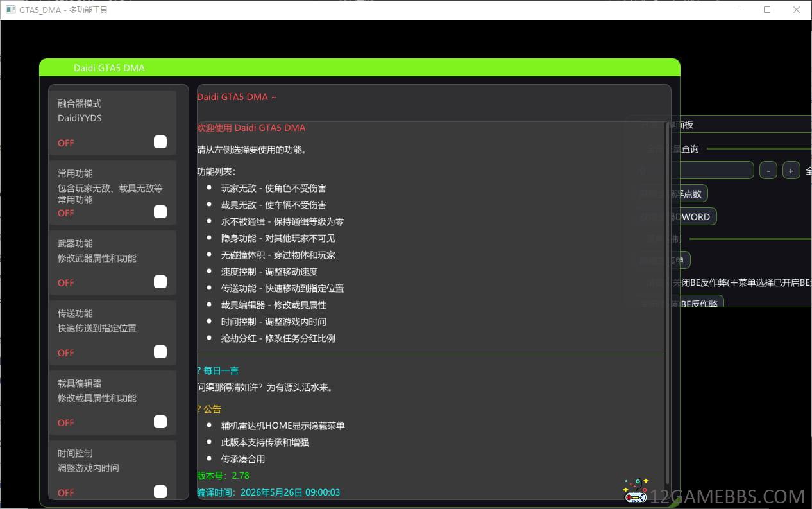Click the compile time '2026年5月26日 09:00:03'
The height and width of the screenshot is (509, 812).
tap(290, 492)
